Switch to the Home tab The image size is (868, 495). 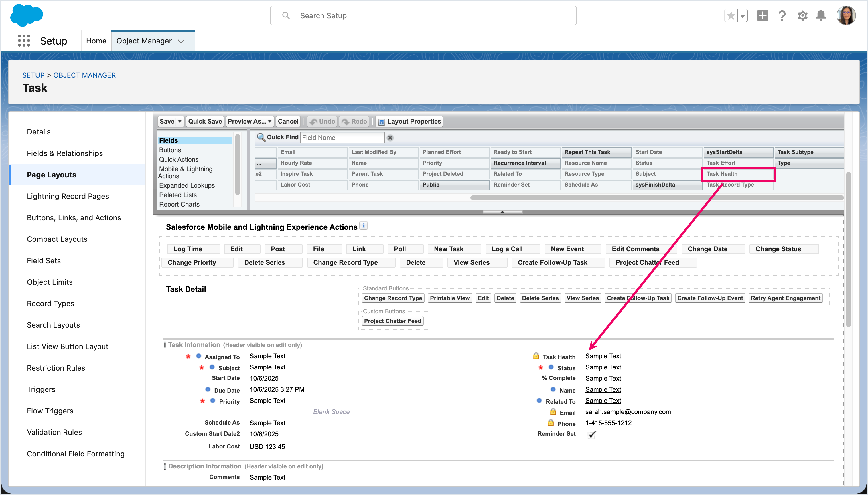(96, 41)
